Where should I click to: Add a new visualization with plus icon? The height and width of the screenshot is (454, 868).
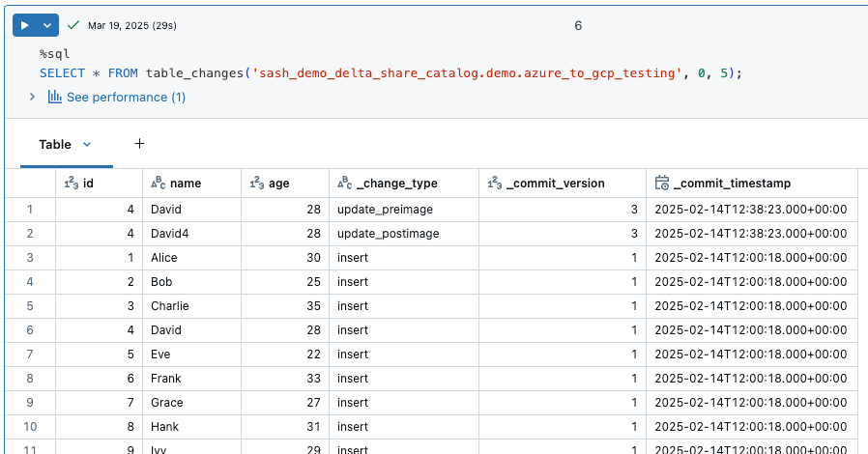(139, 144)
